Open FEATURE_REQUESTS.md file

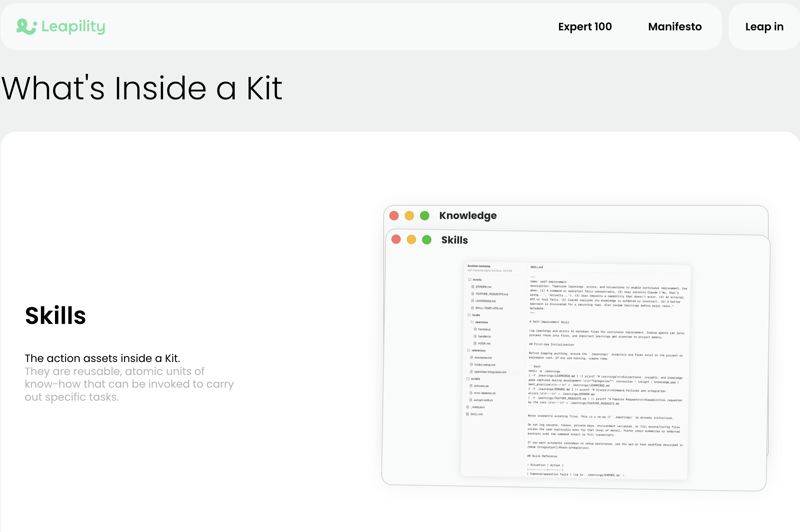click(489, 294)
